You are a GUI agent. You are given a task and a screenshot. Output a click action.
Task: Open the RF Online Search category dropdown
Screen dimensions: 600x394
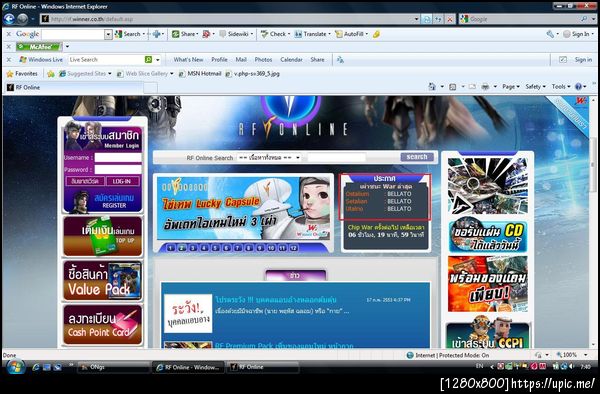269,157
